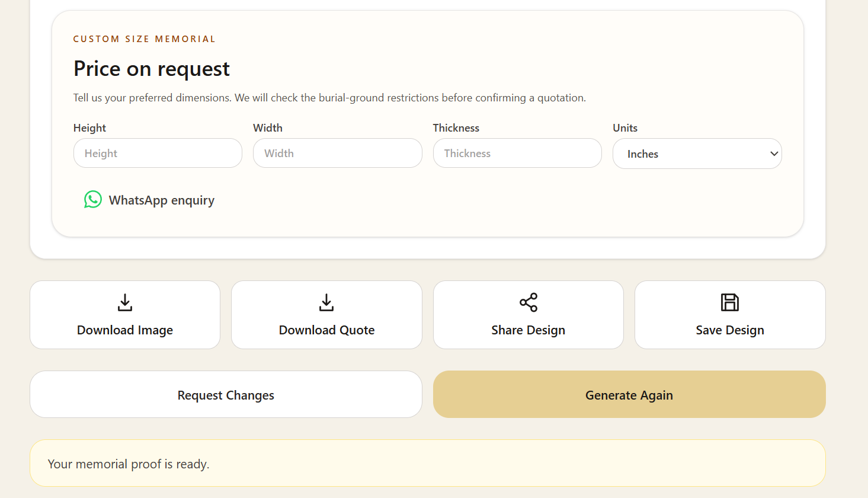Image resolution: width=868 pixels, height=498 pixels.
Task: Click the Share Design button label
Action: coord(529,330)
